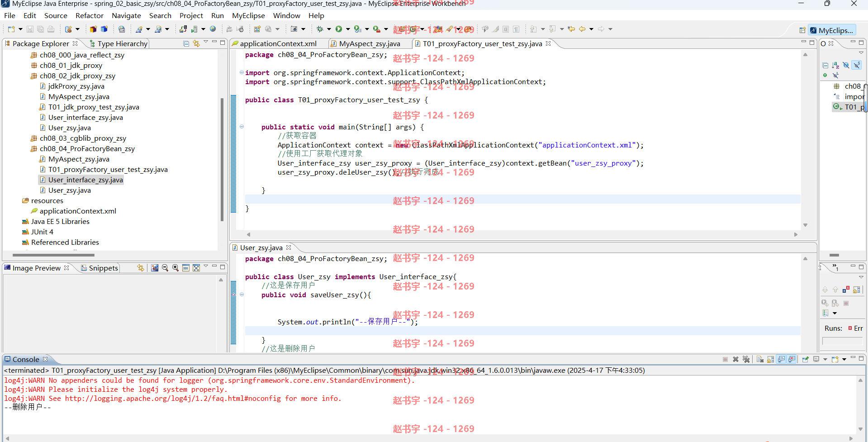This screenshot has width=868, height=442.
Task: Toggle Show Console on standard error
Action: coord(792,359)
